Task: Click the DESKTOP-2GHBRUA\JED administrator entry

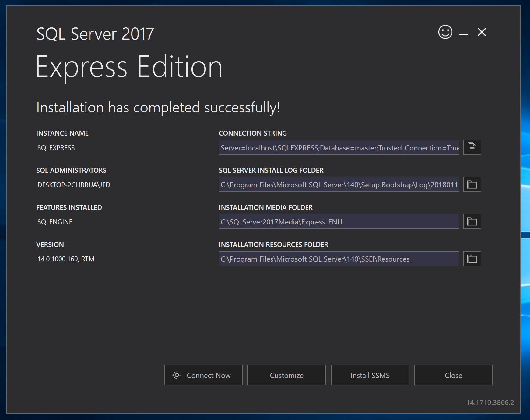Action: point(74,185)
